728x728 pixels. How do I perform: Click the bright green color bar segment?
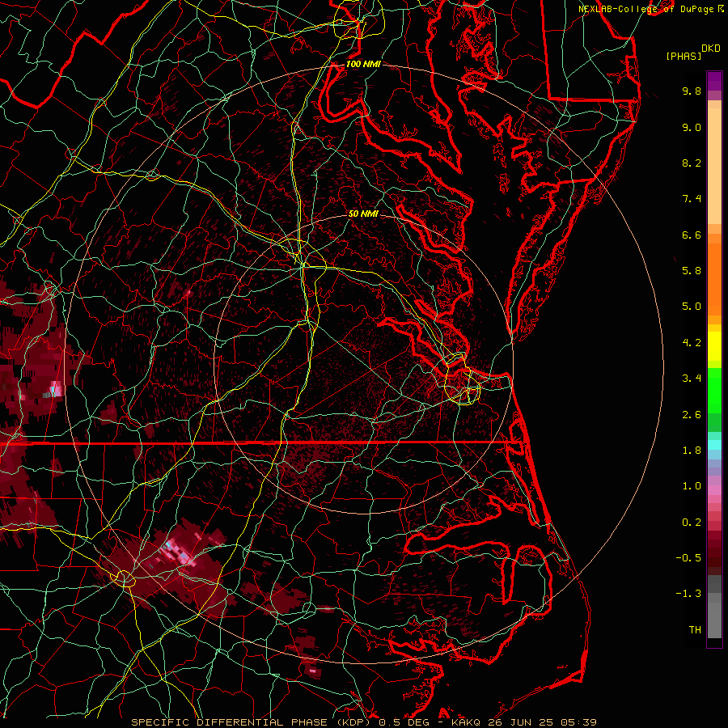coord(714,390)
